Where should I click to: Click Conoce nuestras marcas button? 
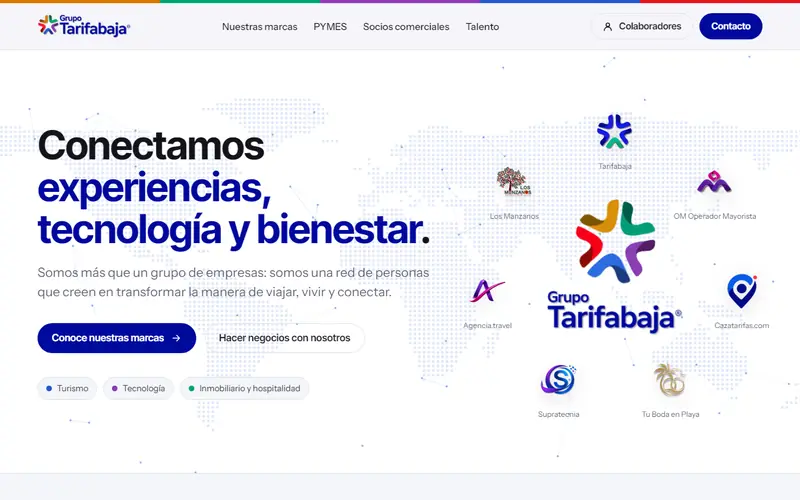(117, 338)
